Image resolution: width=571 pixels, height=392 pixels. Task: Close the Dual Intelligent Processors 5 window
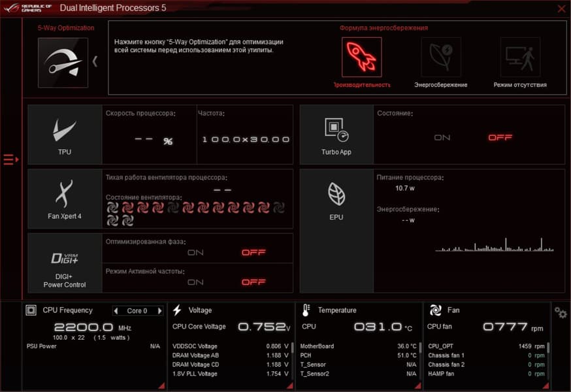pyautogui.click(x=562, y=8)
